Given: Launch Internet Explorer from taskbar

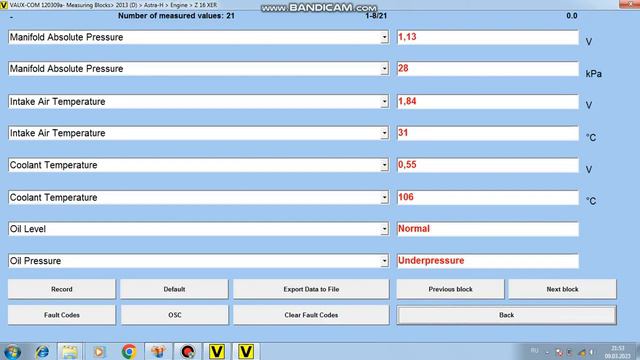Looking at the screenshot, I should click(42, 352).
